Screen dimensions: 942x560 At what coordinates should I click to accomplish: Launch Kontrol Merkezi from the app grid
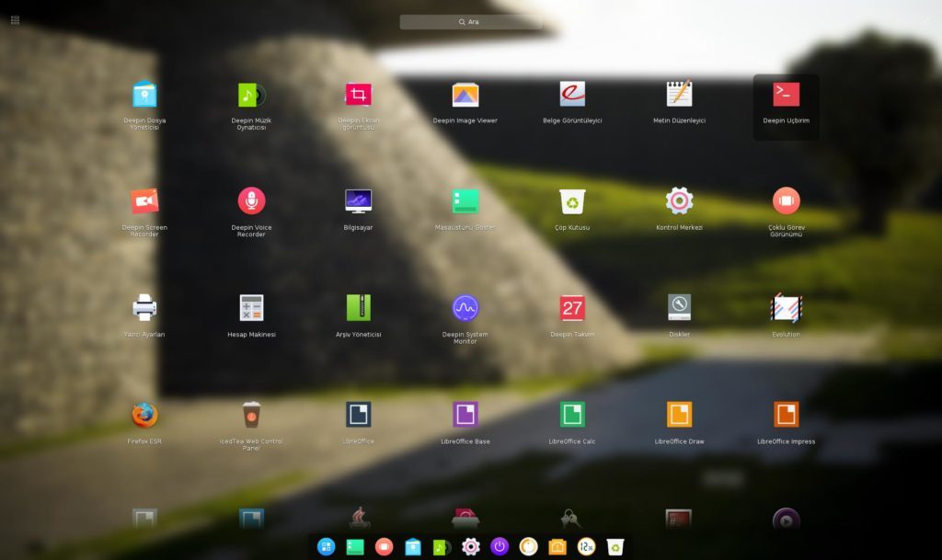pyautogui.click(x=679, y=201)
